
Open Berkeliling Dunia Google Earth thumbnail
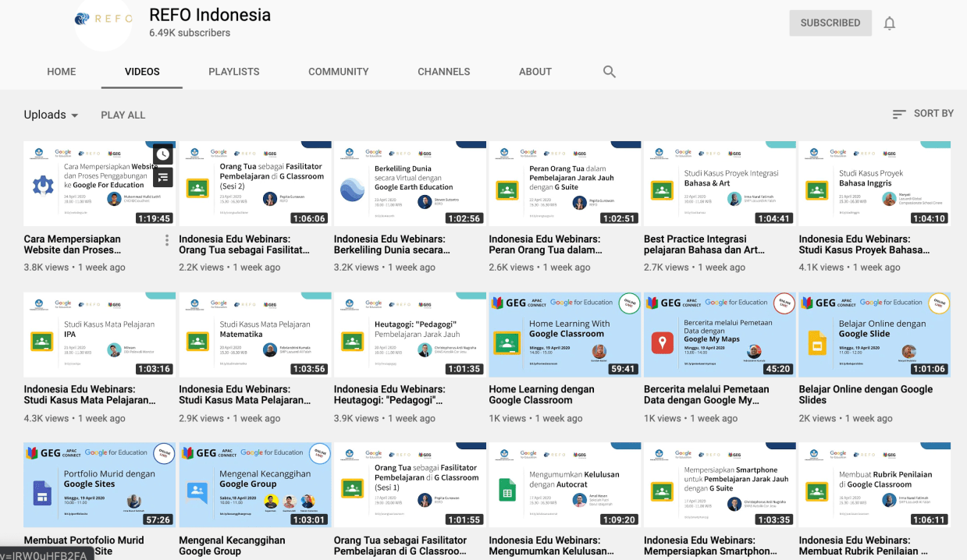point(410,183)
